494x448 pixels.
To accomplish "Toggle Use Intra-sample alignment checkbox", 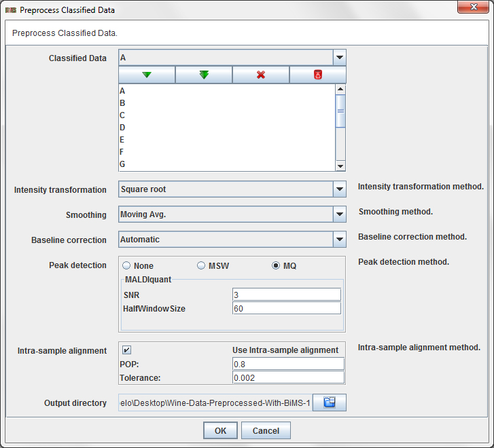I will [x=126, y=350].
